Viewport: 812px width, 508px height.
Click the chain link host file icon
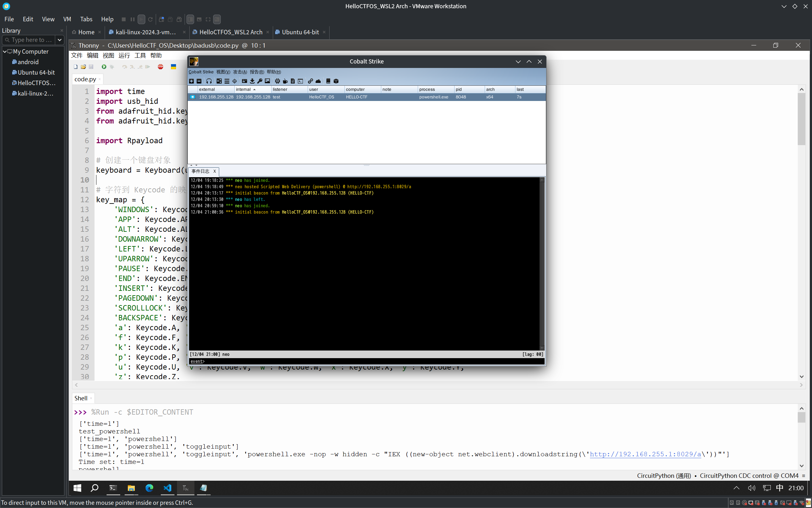coord(311,81)
